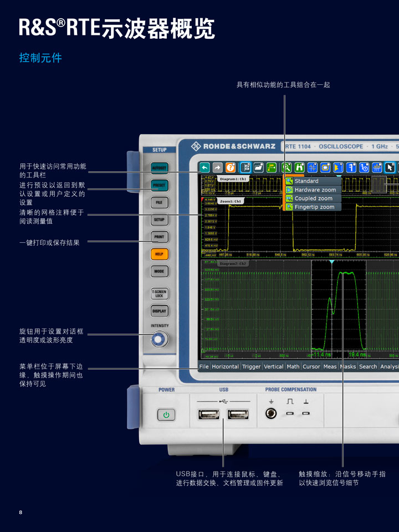Click the grey zoom area box in Diagram1
Viewport: 399px width, 532px height.
[379, 184]
